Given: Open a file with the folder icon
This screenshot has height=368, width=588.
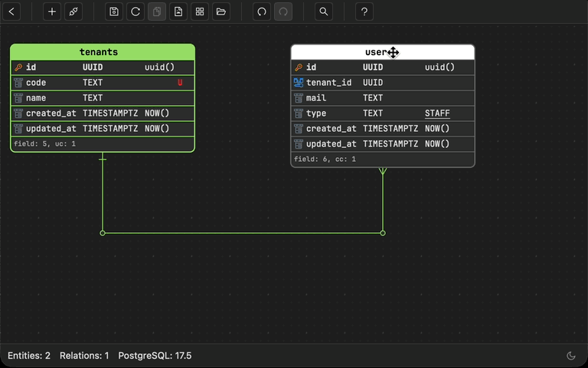Looking at the screenshot, I should point(220,11).
